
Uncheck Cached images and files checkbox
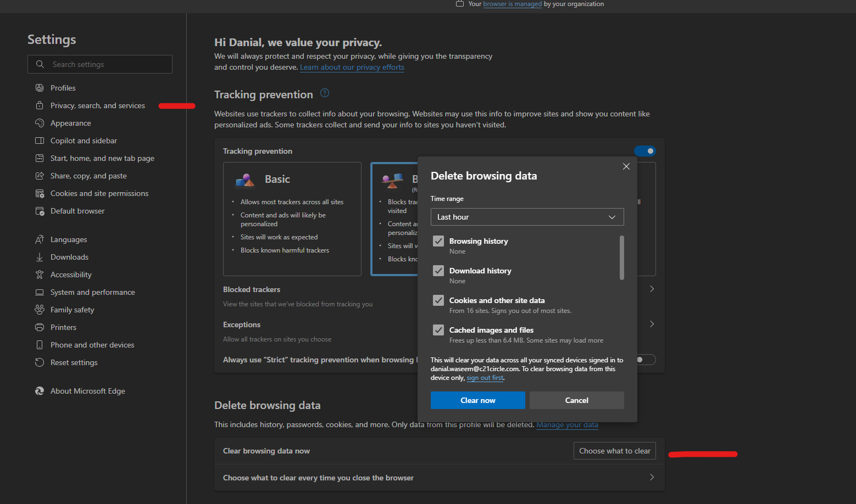point(438,330)
